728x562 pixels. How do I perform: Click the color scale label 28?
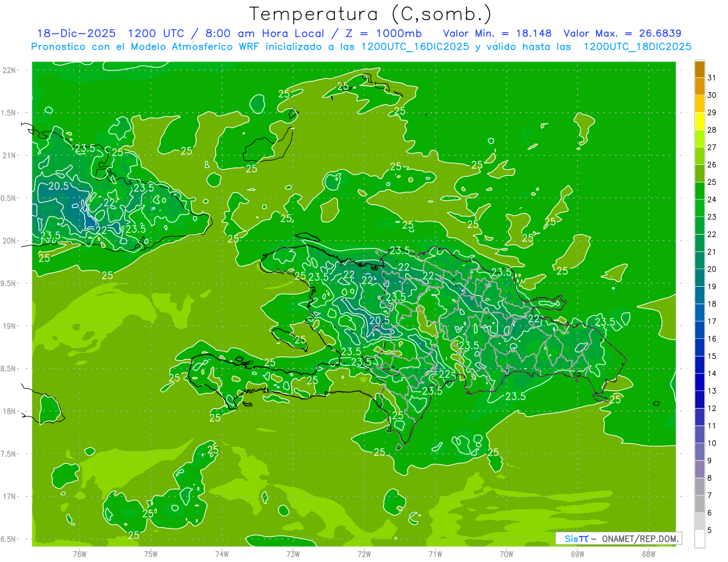tap(712, 130)
